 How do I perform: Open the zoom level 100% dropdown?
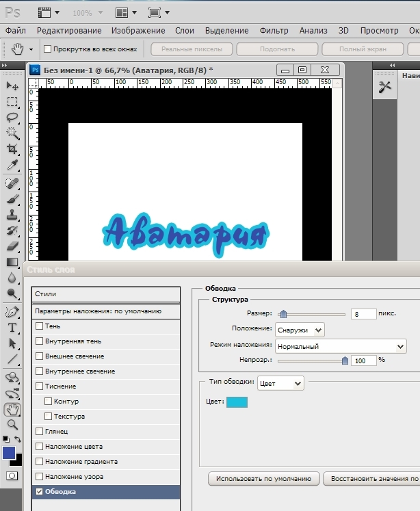[101, 13]
